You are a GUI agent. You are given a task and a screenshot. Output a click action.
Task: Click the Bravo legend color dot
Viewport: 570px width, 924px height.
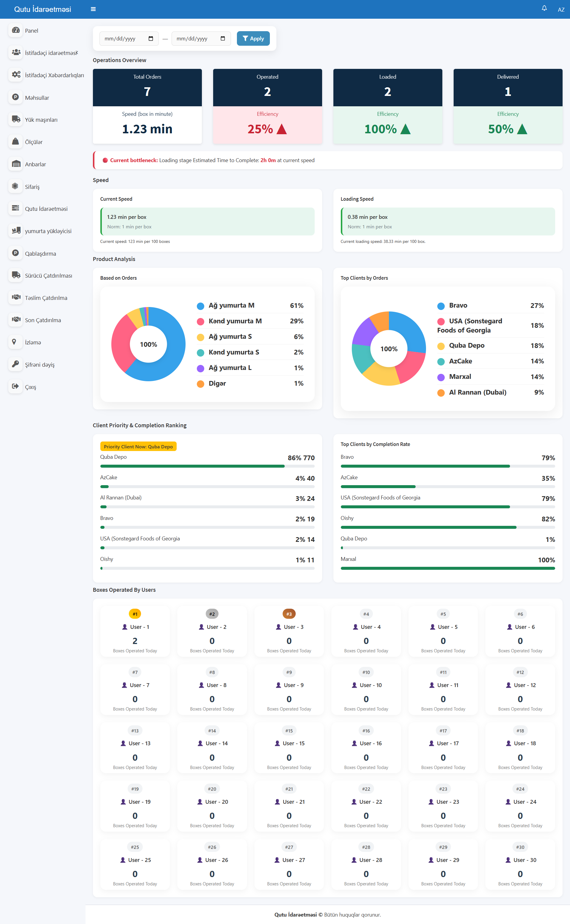(x=441, y=306)
